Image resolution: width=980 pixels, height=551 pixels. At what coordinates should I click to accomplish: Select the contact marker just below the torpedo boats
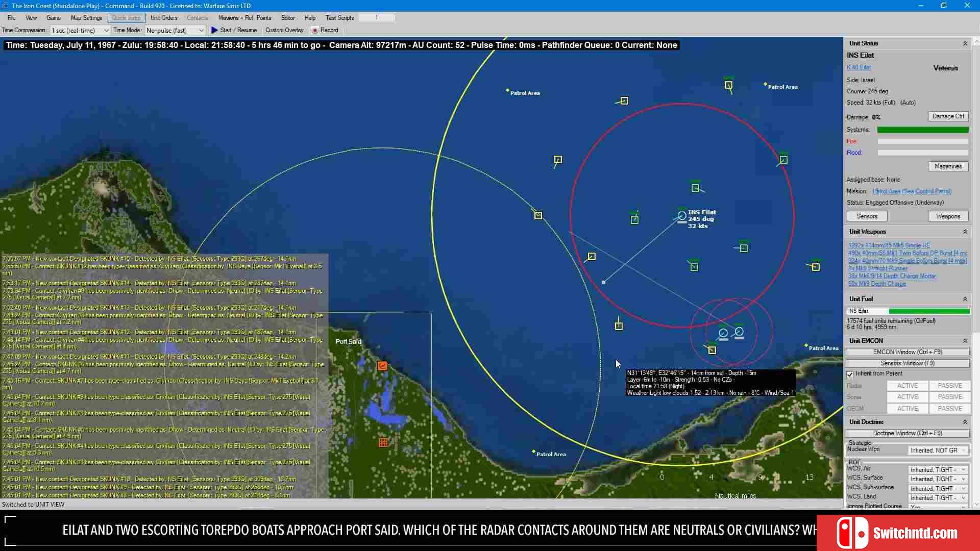(712, 350)
